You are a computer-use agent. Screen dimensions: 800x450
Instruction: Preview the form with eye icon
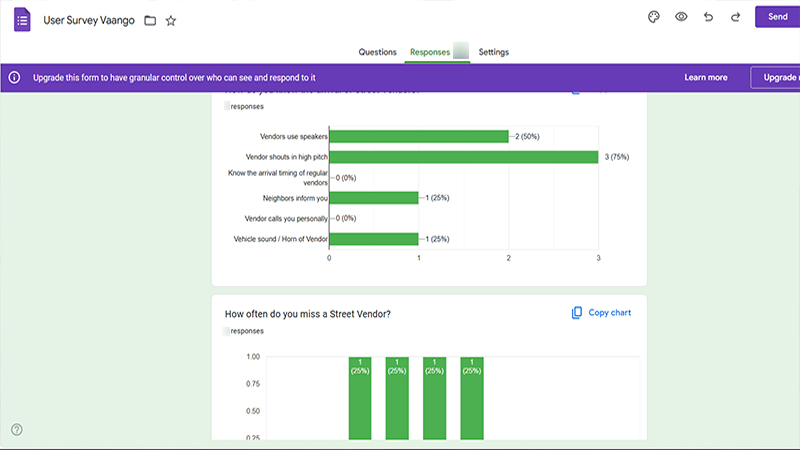coord(681,17)
